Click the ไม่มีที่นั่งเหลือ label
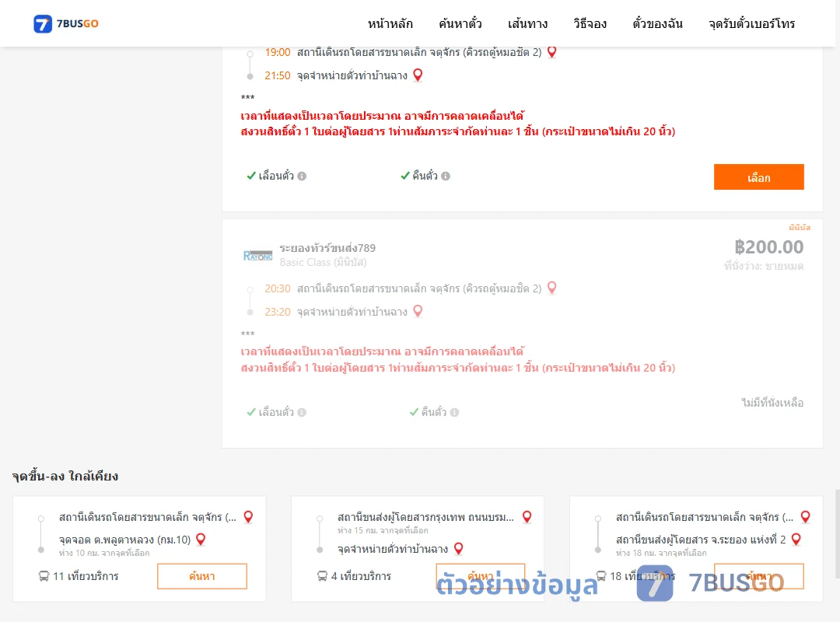This screenshot has height=622, width=840. tap(772, 402)
